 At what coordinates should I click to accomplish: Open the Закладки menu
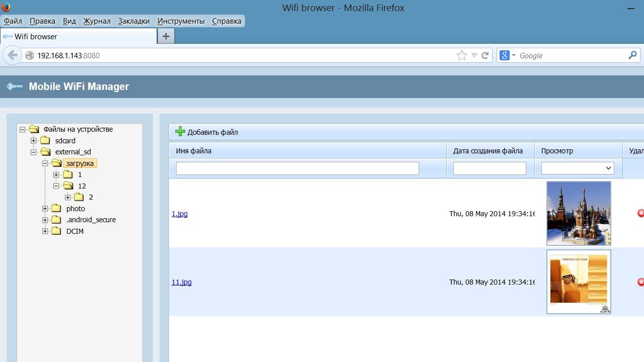[134, 21]
